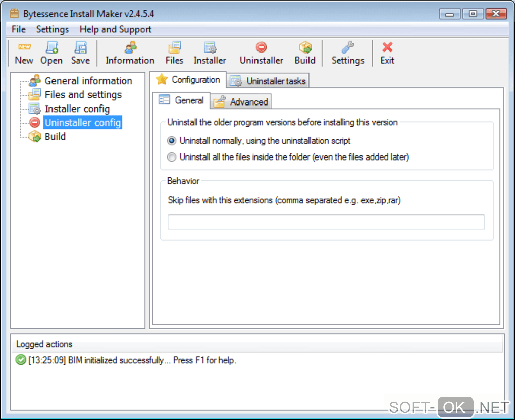
Task: Open the File menu
Action: point(18,29)
